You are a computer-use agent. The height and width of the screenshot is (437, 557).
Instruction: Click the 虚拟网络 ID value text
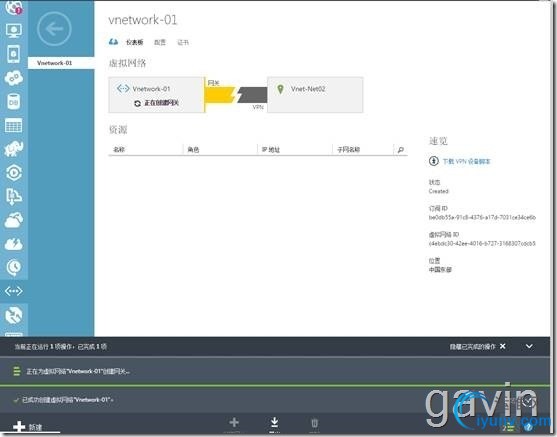pyautogui.click(x=482, y=243)
